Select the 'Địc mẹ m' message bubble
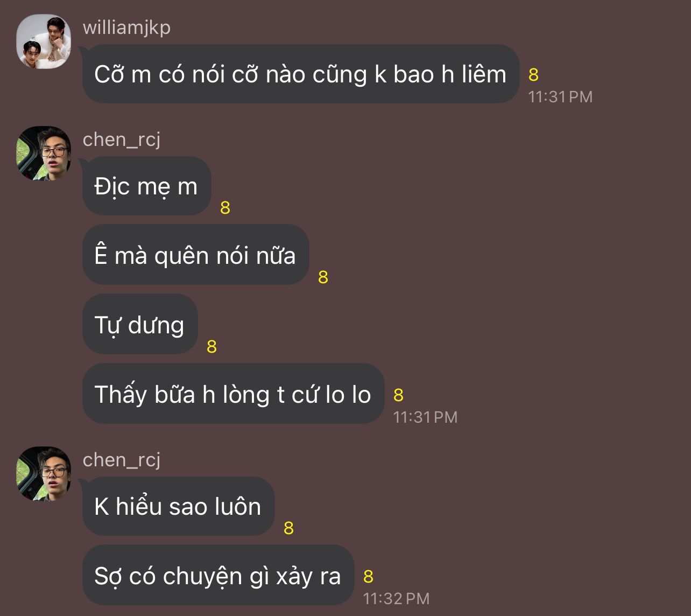691x616 pixels. point(146,186)
